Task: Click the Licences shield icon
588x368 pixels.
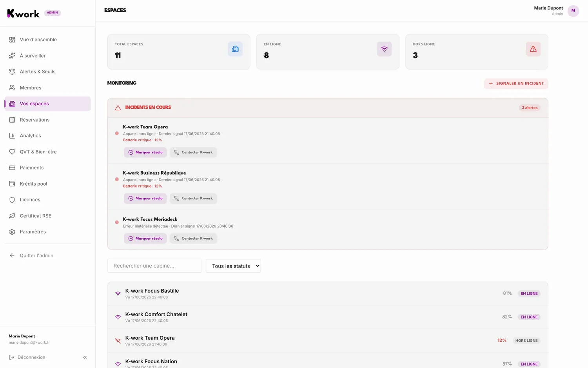Action: 12,200
